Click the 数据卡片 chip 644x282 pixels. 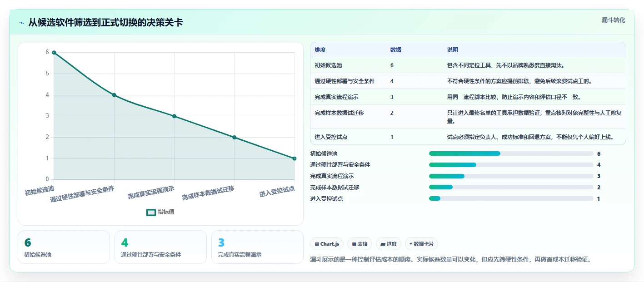pyautogui.click(x=421, y=244)
